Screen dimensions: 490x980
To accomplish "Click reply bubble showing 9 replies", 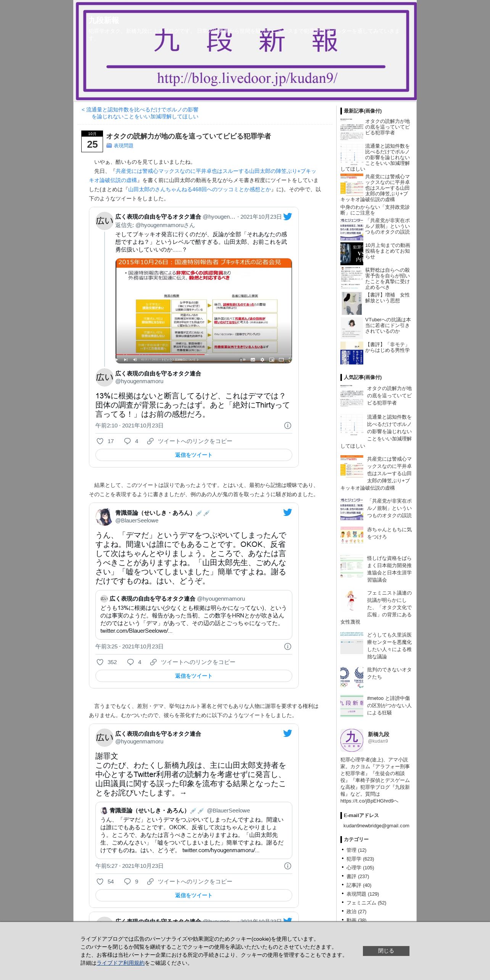I will [x=127, y=882].
